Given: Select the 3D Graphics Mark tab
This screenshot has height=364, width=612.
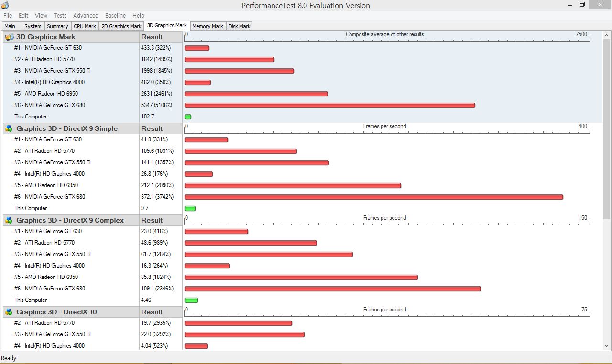Looking at the screenshot, I should pos(167,26).
